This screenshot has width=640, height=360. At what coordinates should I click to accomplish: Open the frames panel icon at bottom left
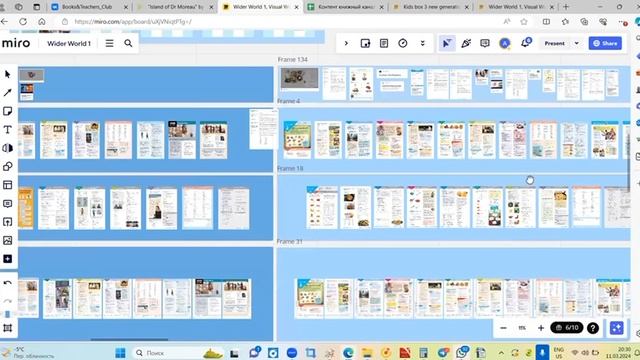pyautogui.click(x=7, y=328)
